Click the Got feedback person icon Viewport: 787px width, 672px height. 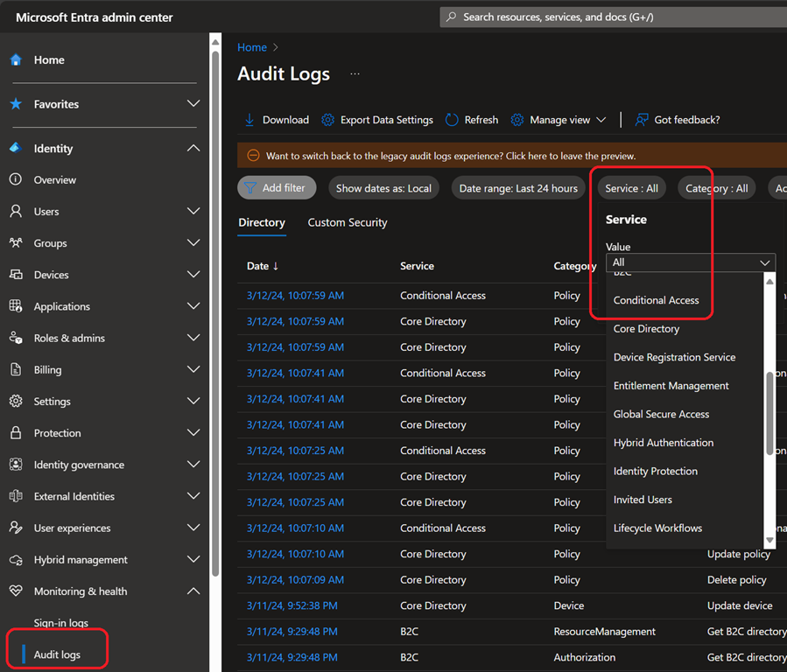point(643,120)
